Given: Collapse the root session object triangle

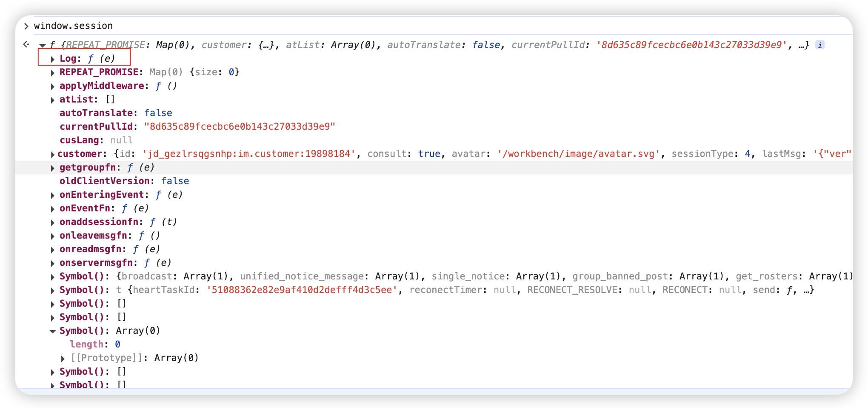Looking at the screenshot, I should point(43,45).
